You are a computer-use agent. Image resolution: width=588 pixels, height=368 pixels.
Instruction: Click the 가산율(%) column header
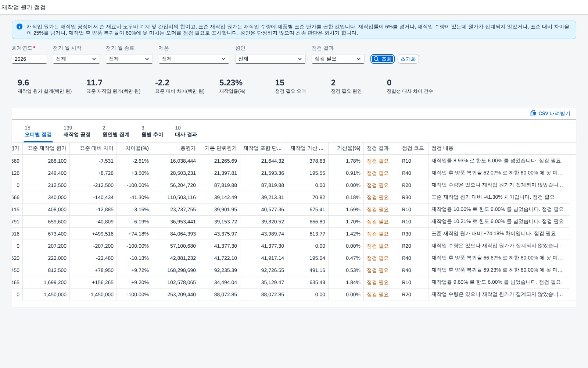point(346,148)
